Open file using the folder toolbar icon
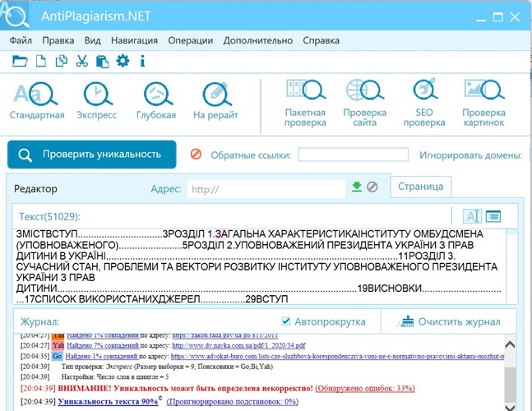Image resolution: width=532 pixels, height=411 pixels. click(20, 62)
